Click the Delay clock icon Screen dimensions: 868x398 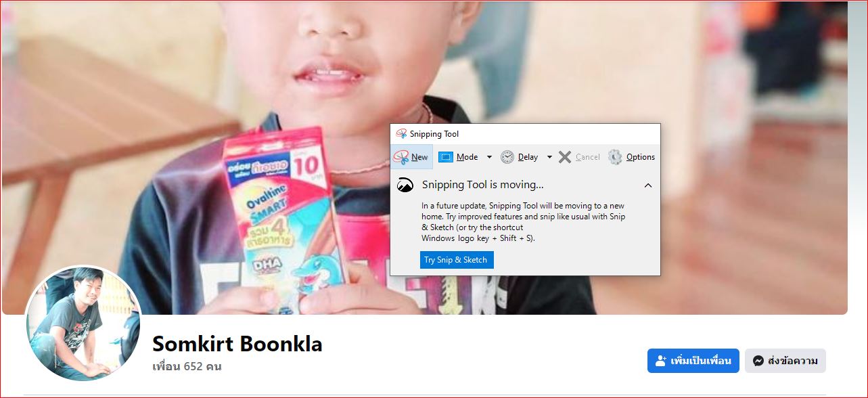(507, 157)
